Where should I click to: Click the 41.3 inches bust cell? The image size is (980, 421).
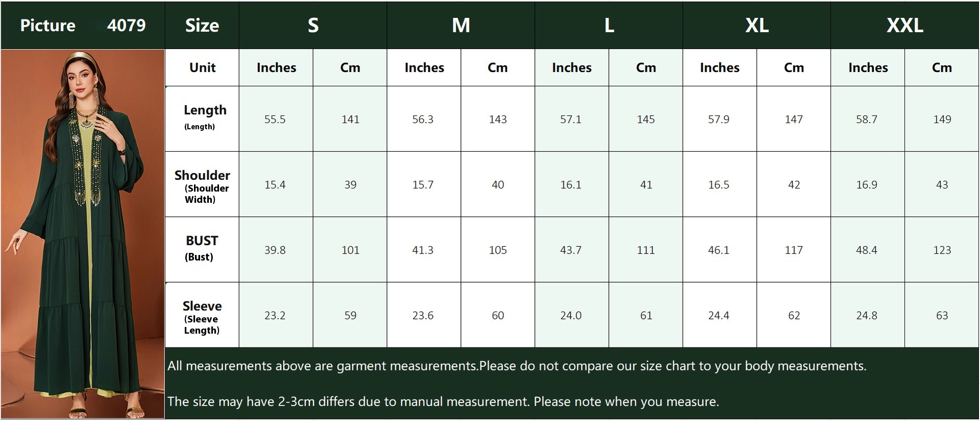point(423,250)
